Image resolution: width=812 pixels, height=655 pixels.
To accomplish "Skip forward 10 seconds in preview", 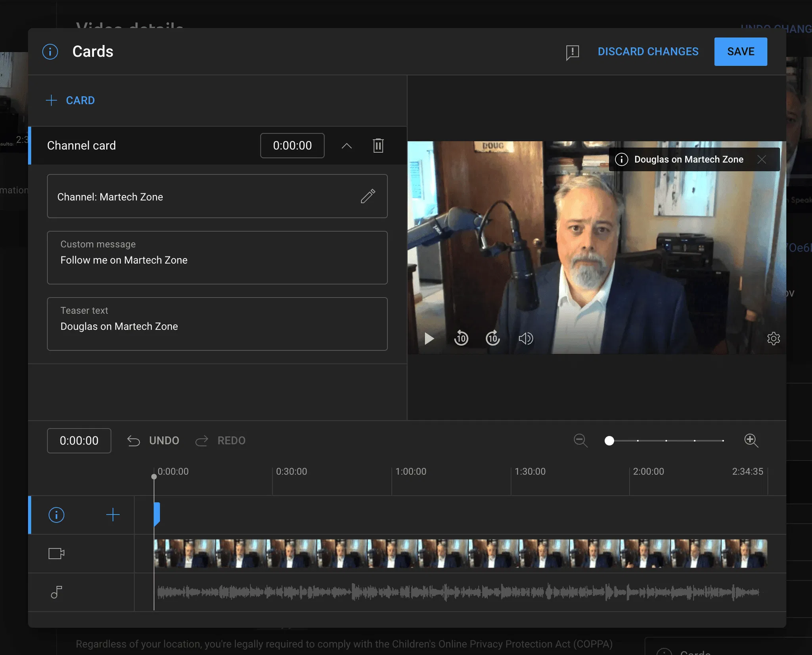I will (x=493, y=338).
